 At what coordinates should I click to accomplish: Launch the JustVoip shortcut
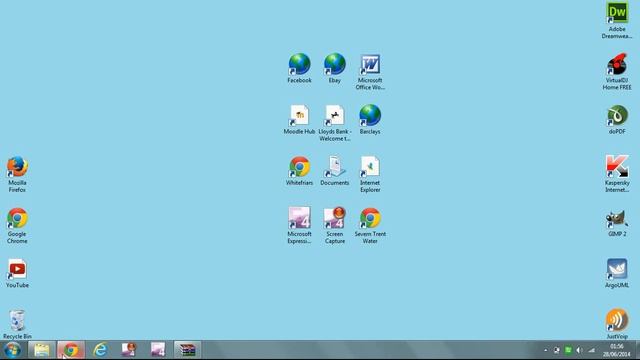coord(617,324)
